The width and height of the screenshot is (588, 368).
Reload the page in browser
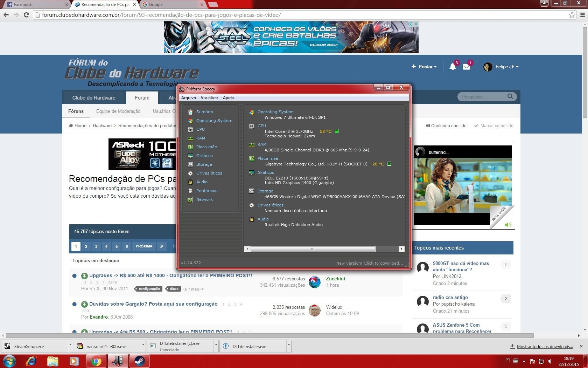point(26,15)
